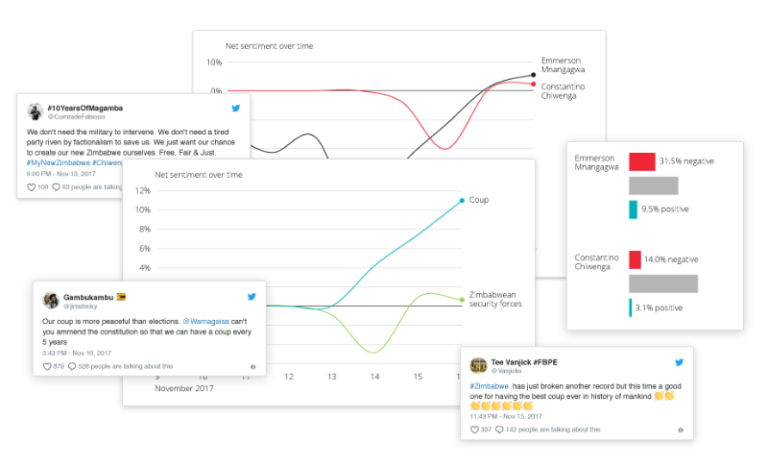The width and height of the screenshot is (768, 466).
Task: Like the #10YearsOfMagamba tweet via heart icon
Action: coord(32,186)
